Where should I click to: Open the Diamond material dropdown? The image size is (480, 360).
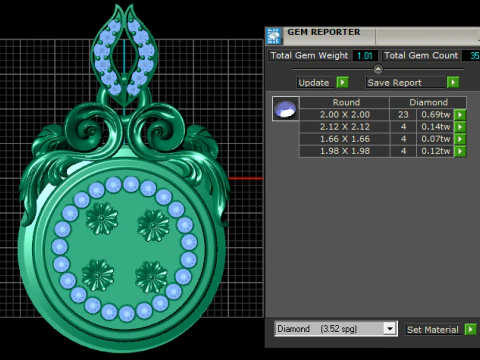(x=389, y=329)
